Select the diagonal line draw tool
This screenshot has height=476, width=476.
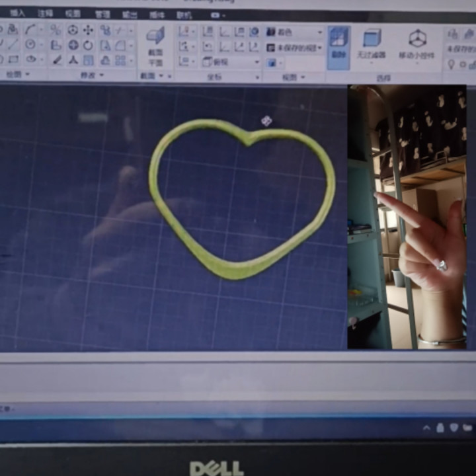(x=13, y=44)
